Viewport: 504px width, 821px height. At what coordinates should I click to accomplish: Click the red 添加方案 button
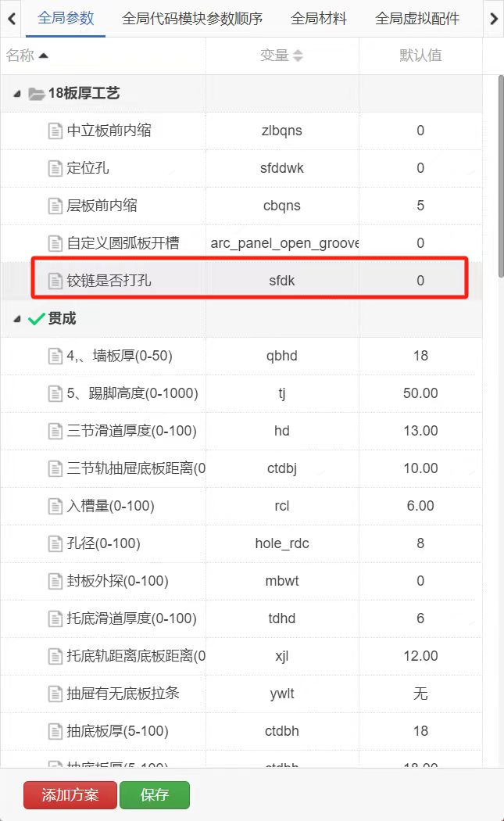tap(70, 795)
